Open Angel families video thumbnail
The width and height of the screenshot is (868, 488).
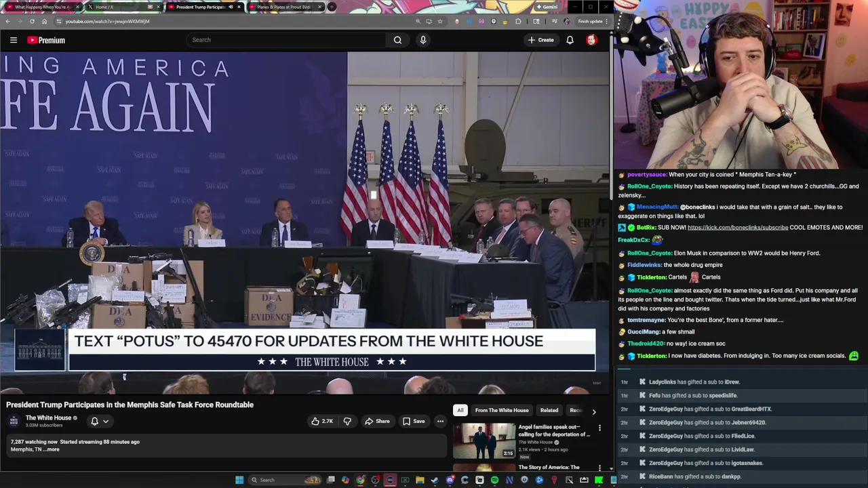pos(484,441)
